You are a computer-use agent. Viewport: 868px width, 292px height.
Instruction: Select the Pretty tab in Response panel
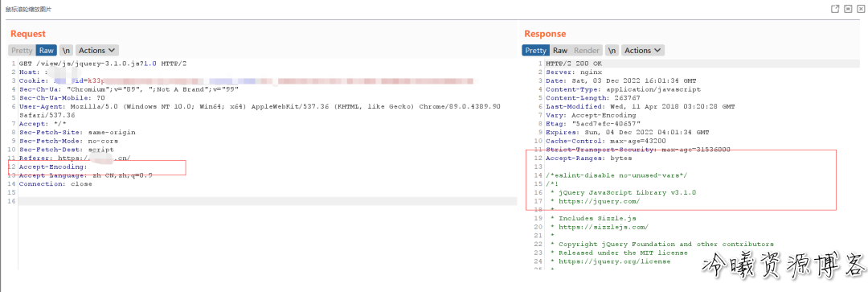[535, 51]
